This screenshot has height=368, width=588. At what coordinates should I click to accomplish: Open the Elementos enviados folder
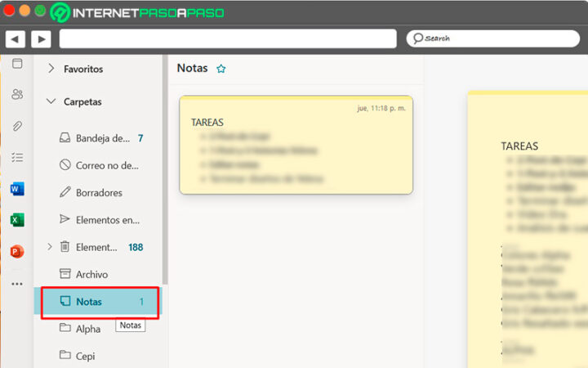tap(98, 220)
